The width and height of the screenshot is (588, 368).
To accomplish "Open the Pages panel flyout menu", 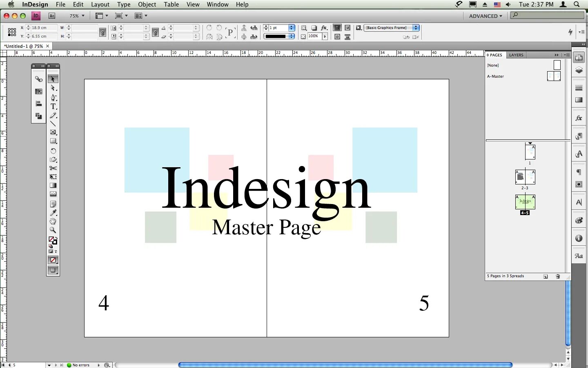I will (x=567, y=55).
